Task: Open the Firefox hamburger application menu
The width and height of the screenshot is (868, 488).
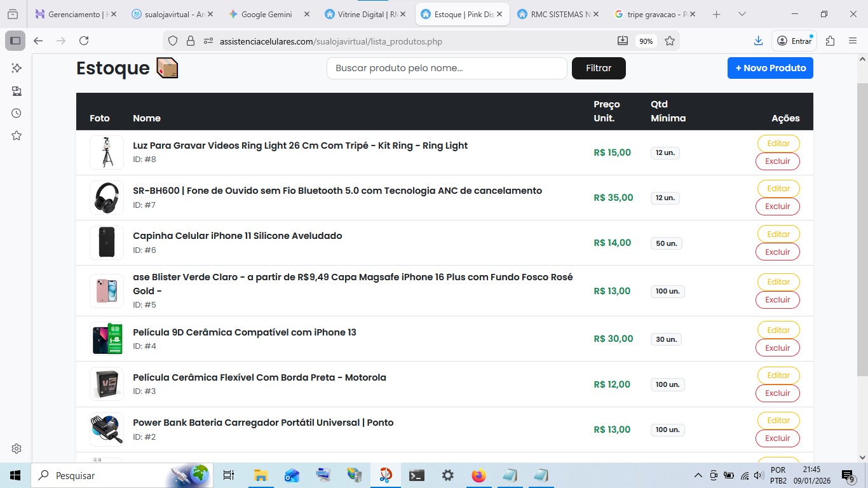Action: click(853, 41)
